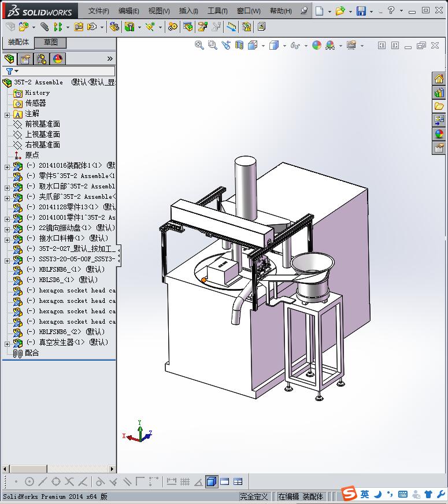Click the Insert Components icon
This screenshot has height=504, width=448.
23,27
